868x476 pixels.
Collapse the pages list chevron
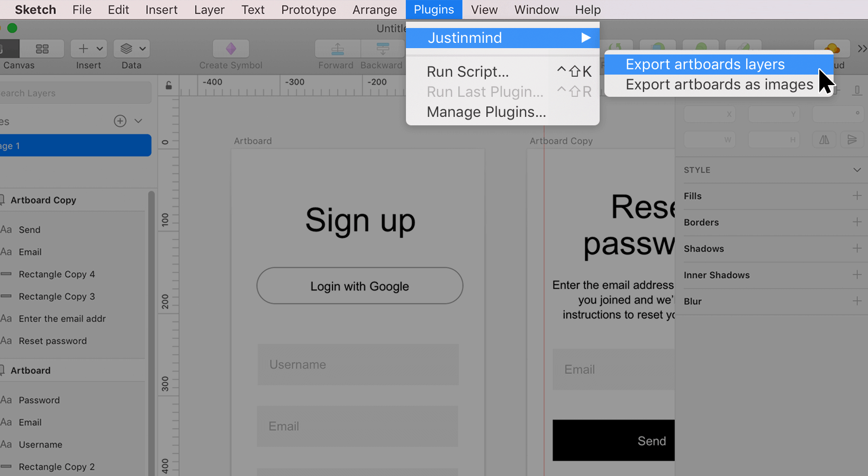pyautogui.click(x=138, y=121)
